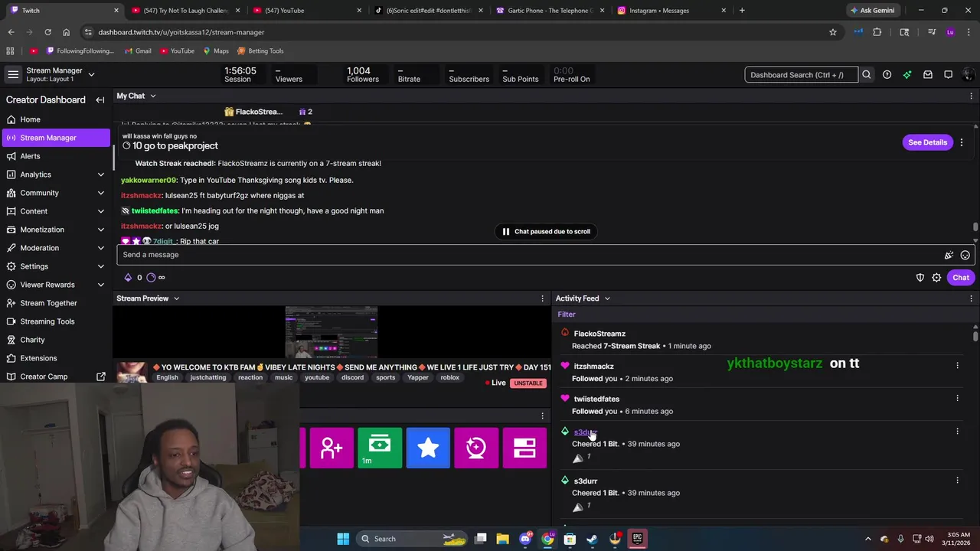Click the Windows Start button
The image size is (980, 551).
[343, 539]
